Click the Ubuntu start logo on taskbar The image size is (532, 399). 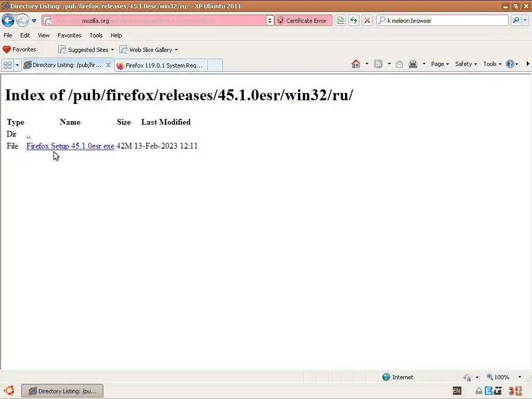tap(9, 391)
